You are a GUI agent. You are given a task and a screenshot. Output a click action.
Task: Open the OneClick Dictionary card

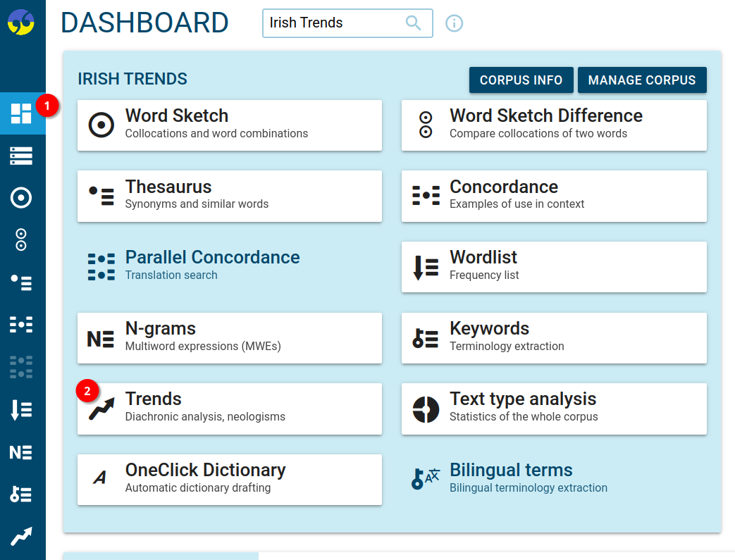pyautogui.click(x=229, y=479)
